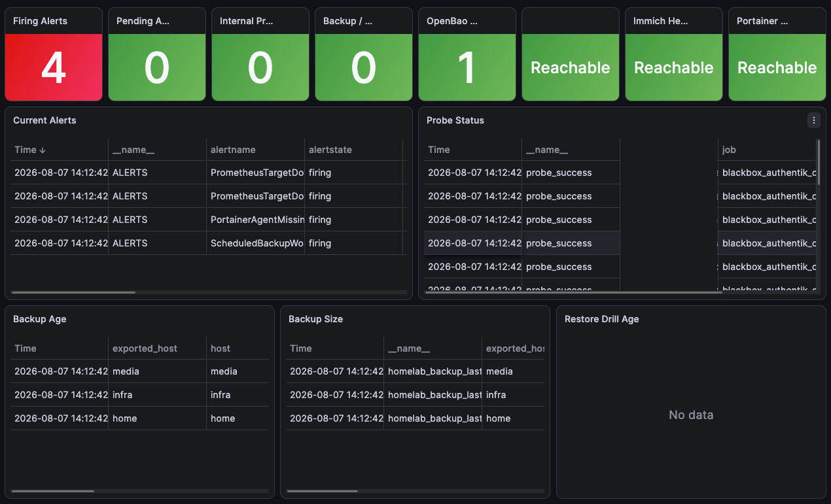Viewport: 831px width, 504px height.
Task: Click the Restore Drill Age panel title
Action: tap(601, 319)
